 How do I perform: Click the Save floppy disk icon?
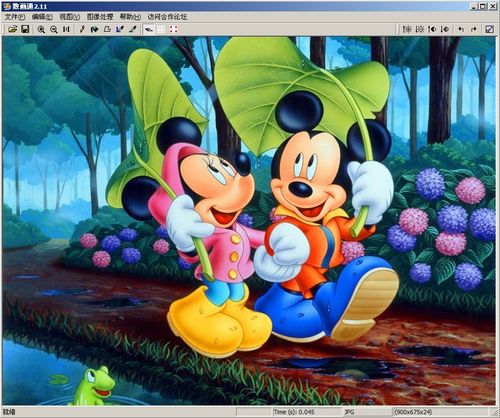[x=25, y=29]
